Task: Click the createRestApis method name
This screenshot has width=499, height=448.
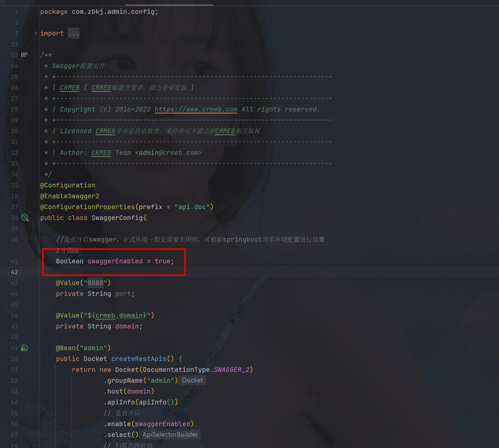Action: click(x=138, y=359)
